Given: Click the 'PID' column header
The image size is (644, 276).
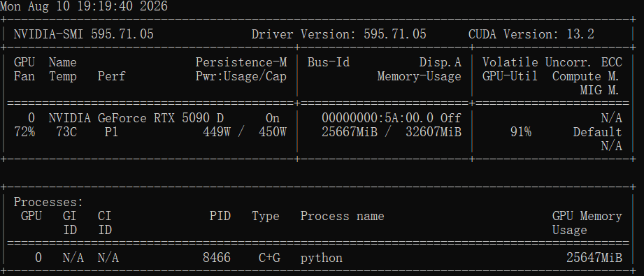Looking at the screenshot, I should click(220, 216).
